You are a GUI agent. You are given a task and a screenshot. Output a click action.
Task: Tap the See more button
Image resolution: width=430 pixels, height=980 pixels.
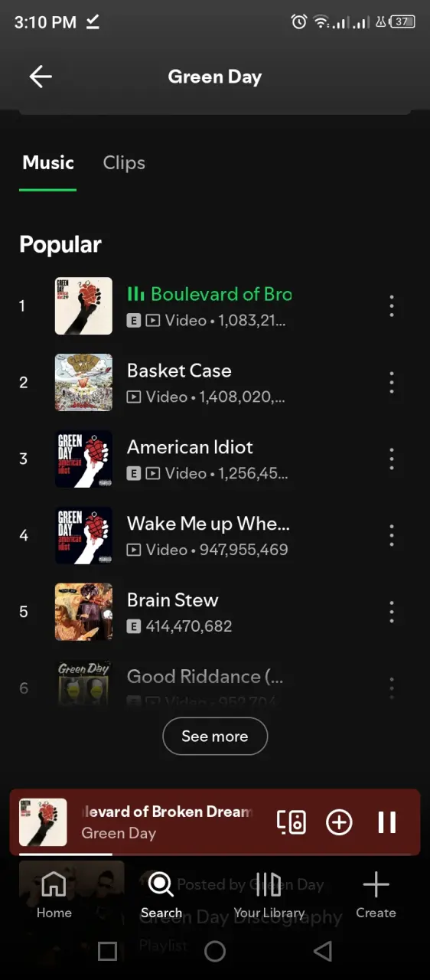coord(215,737)
